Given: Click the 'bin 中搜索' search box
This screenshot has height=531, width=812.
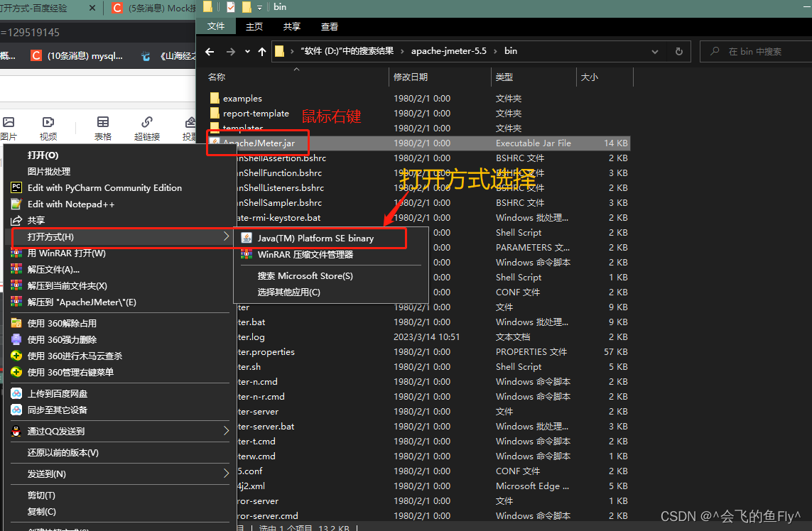Looking at the screenshot, I should (756, 51).
